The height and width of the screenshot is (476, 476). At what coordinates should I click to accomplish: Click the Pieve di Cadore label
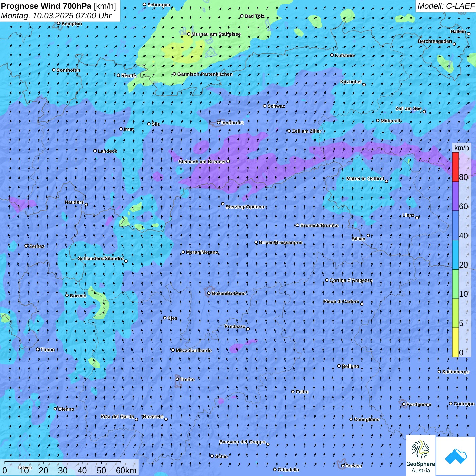341,301
